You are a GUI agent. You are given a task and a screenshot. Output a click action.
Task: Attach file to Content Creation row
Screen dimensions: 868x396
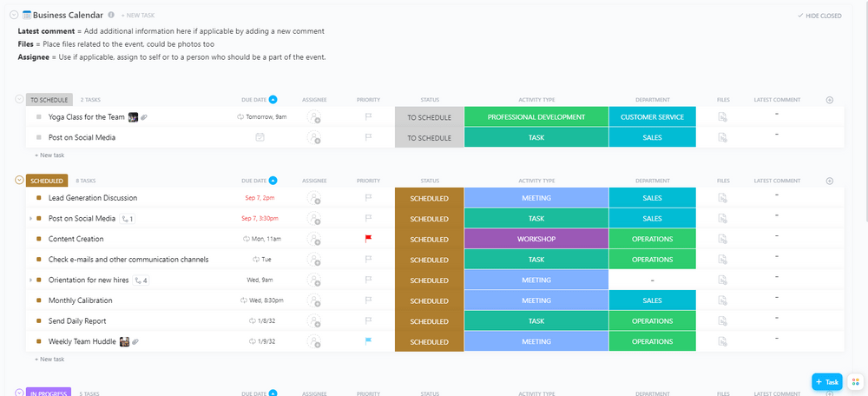[722, 240]
